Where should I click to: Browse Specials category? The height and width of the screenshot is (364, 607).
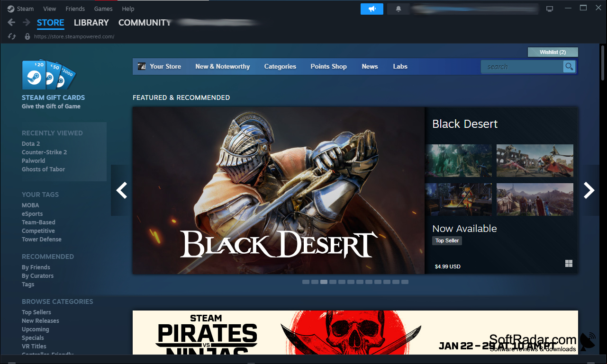tap(33, 338)
